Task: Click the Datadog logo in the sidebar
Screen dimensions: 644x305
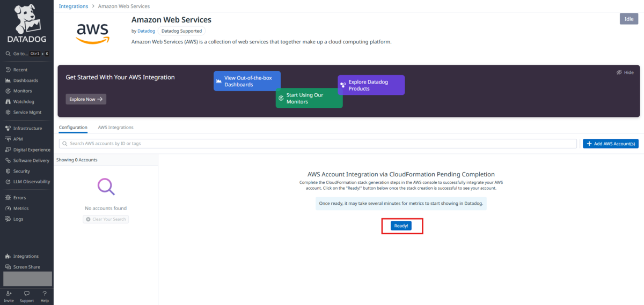Action: 27,24
